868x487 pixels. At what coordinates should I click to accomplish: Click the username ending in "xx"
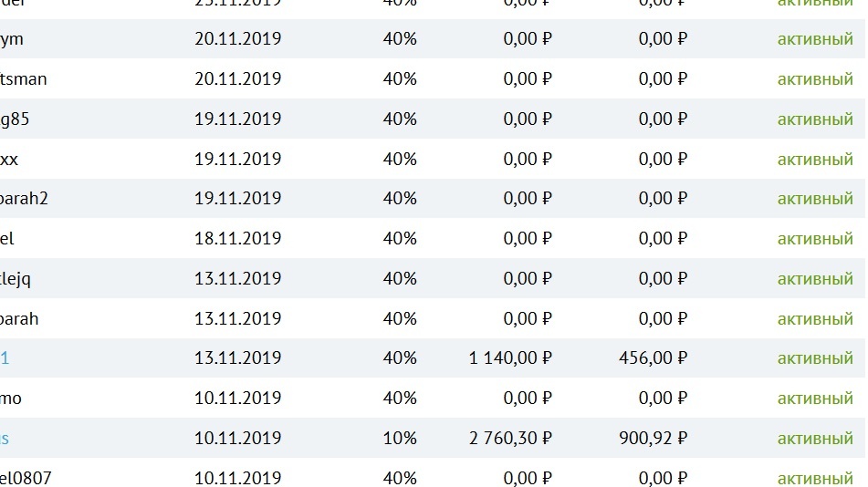click(9, 160)
